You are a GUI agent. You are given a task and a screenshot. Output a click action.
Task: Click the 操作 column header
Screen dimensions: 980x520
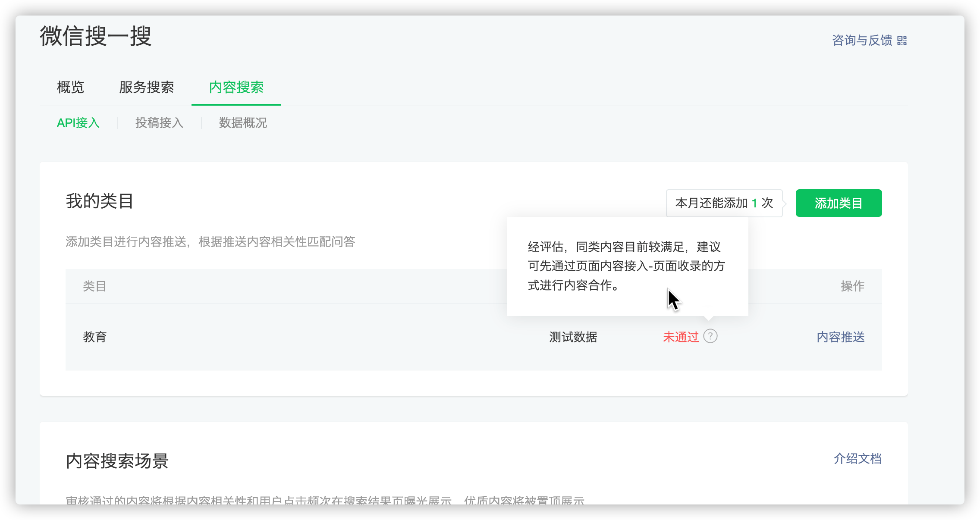click(x=852, y=286)
